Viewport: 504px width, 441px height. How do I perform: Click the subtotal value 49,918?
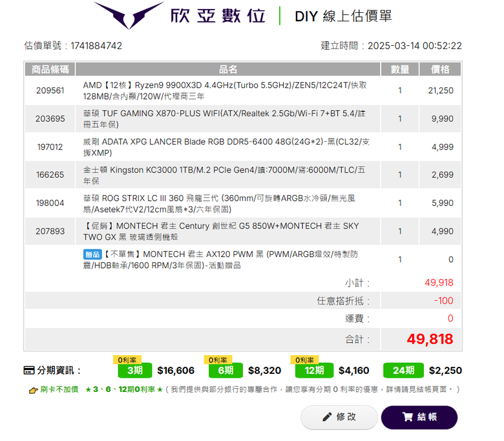[439, 283]
